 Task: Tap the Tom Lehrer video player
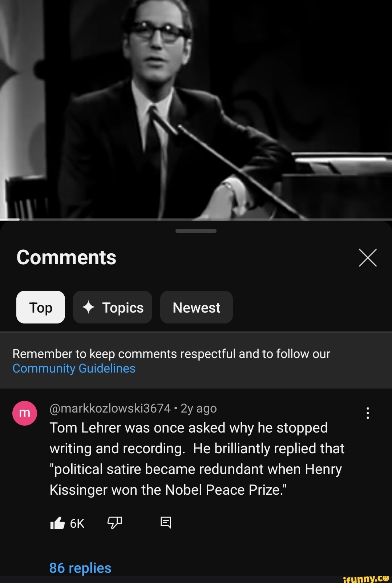196,109
